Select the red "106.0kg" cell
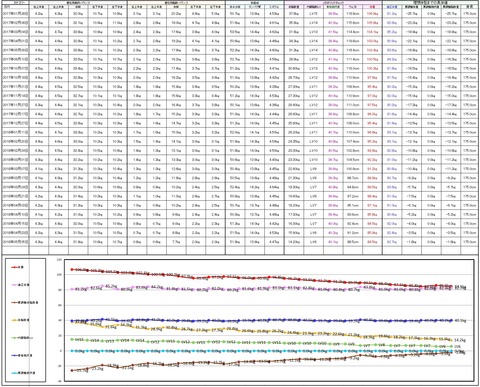The height and width of the screenshot is (387, 480). tap(372, 14)
